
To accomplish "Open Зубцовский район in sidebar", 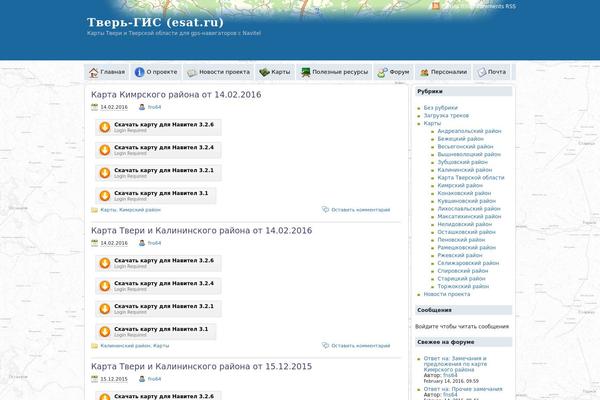I will [x=463, y=162].
